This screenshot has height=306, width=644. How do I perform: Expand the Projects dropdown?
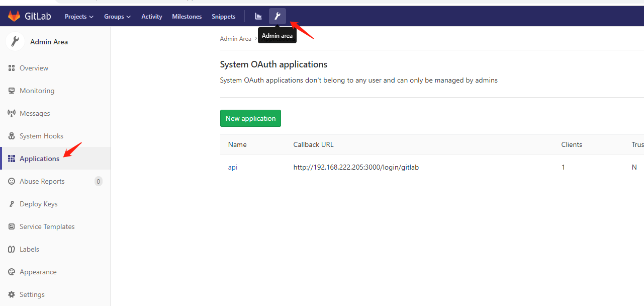click(x=78, y=16)
